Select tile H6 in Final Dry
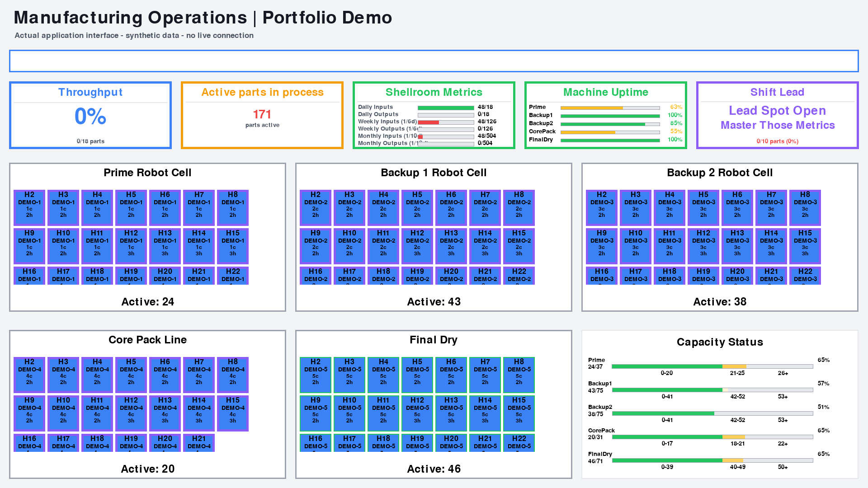The height and width of the screenshot is (488, 868). click(x=451, y=375)
